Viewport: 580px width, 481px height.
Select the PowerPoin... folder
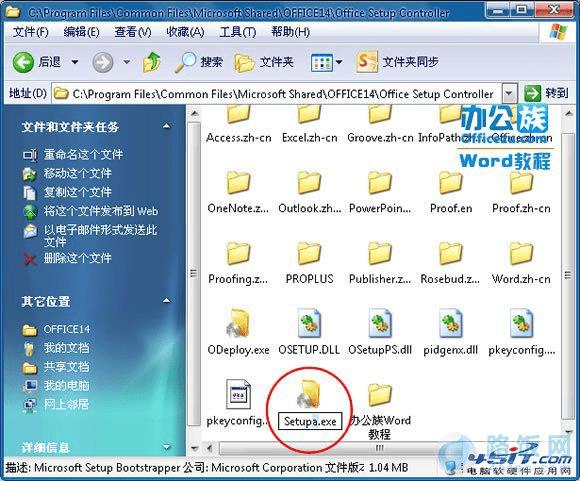point(380,192)
